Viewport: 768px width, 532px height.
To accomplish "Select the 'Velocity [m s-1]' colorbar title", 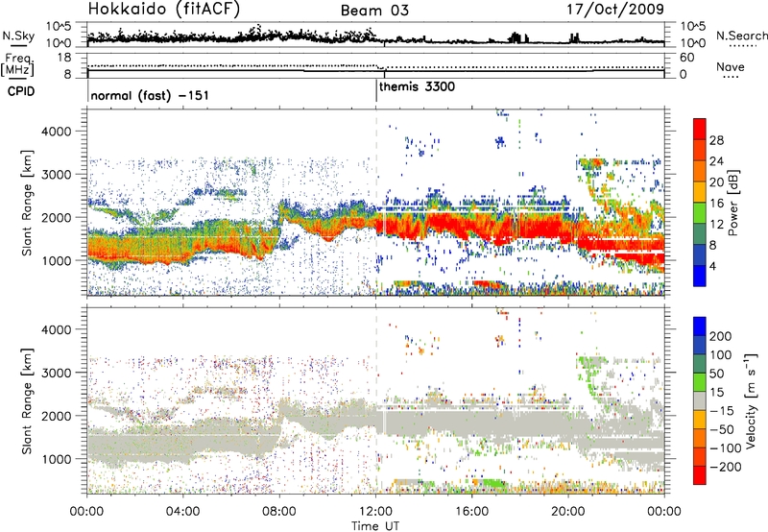I will [751, 400].
